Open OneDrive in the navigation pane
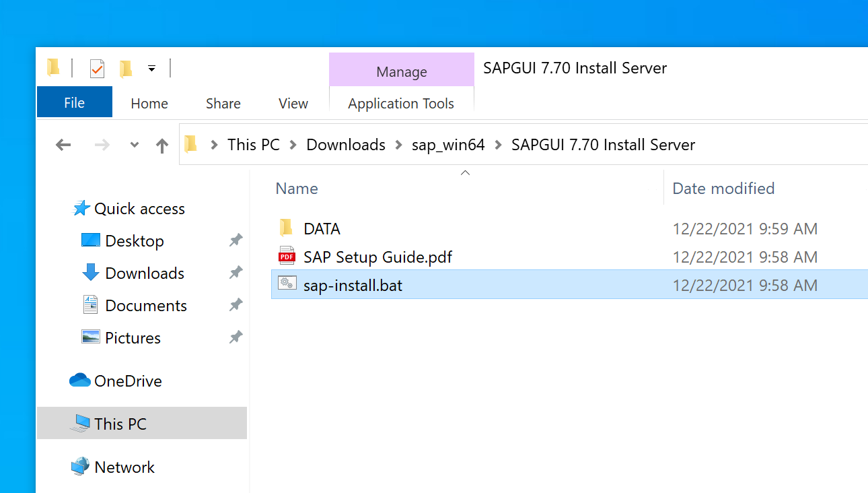868x493 pixels. tap(128, 381)
